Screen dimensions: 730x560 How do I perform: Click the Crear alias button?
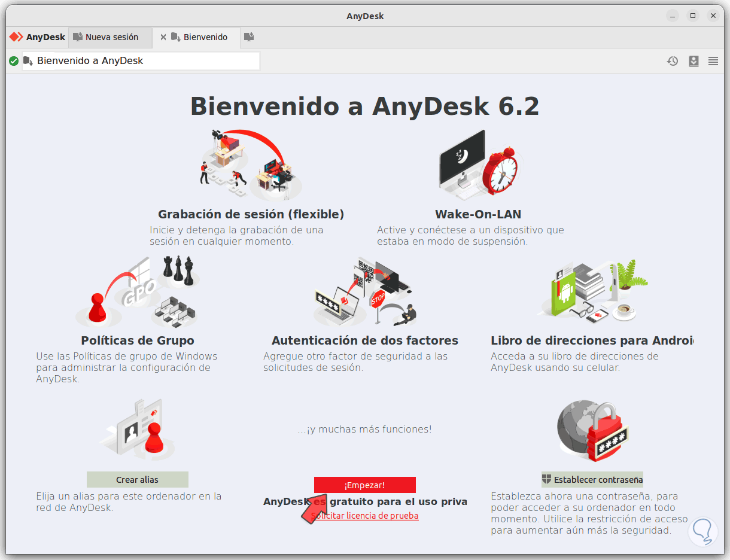(138, 480)
